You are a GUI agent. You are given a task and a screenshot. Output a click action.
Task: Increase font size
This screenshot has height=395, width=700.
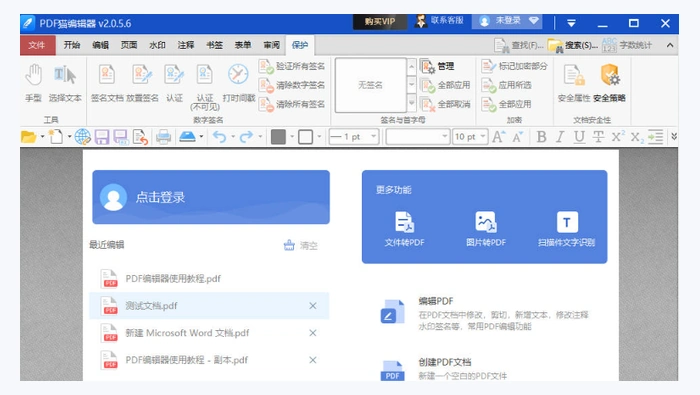point(498,137)
